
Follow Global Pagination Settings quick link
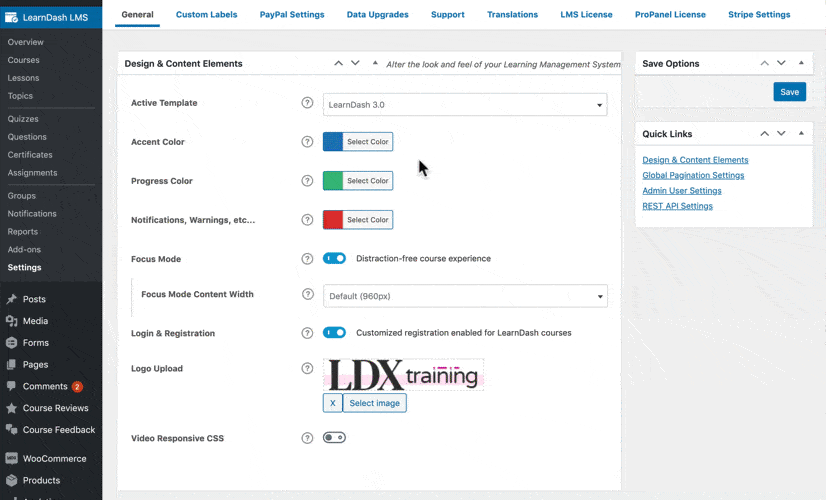pyautogui.click(x=693, y=175)
